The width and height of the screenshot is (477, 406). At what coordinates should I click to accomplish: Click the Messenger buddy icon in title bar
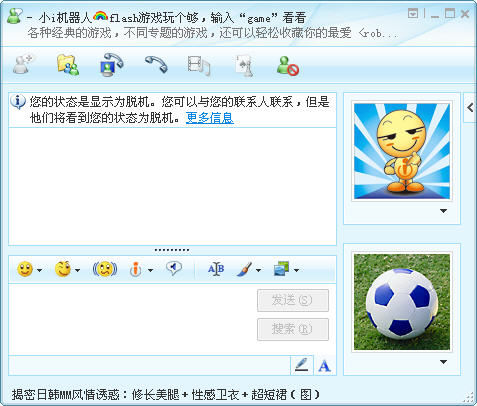pyautogui.click(x=14, y=16)
